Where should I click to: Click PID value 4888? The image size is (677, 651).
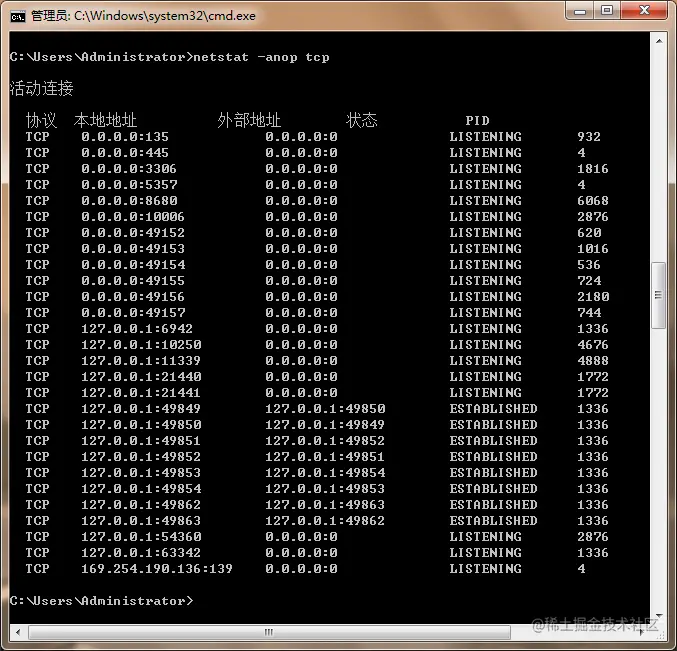[x=593, y=361]
